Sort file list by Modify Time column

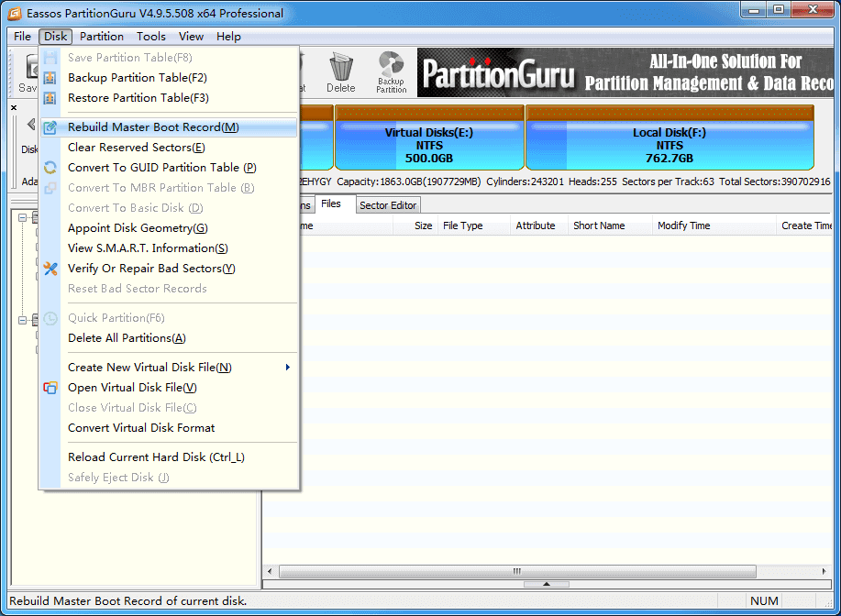click(714, 225)
